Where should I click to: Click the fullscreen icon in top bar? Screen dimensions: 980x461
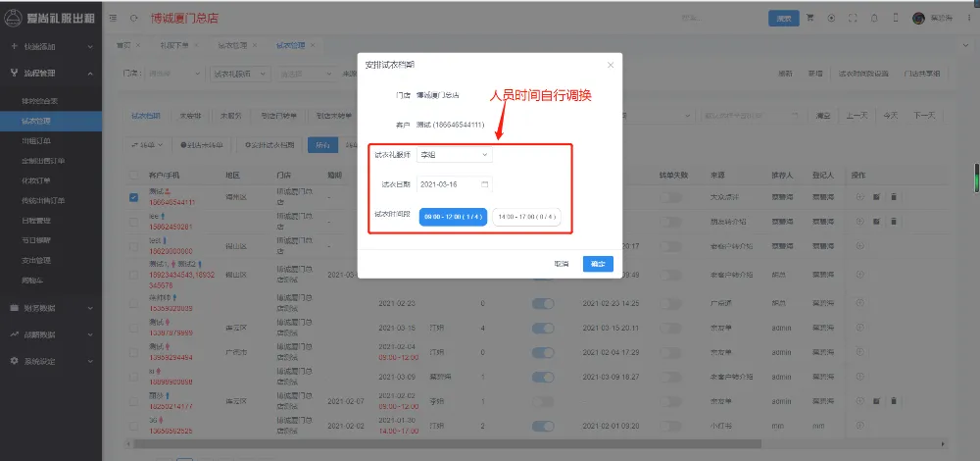(x=853, y=18)
